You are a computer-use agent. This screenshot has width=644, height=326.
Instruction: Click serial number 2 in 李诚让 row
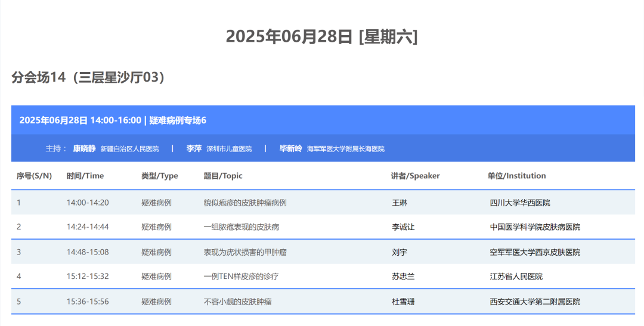coord(18,226)
